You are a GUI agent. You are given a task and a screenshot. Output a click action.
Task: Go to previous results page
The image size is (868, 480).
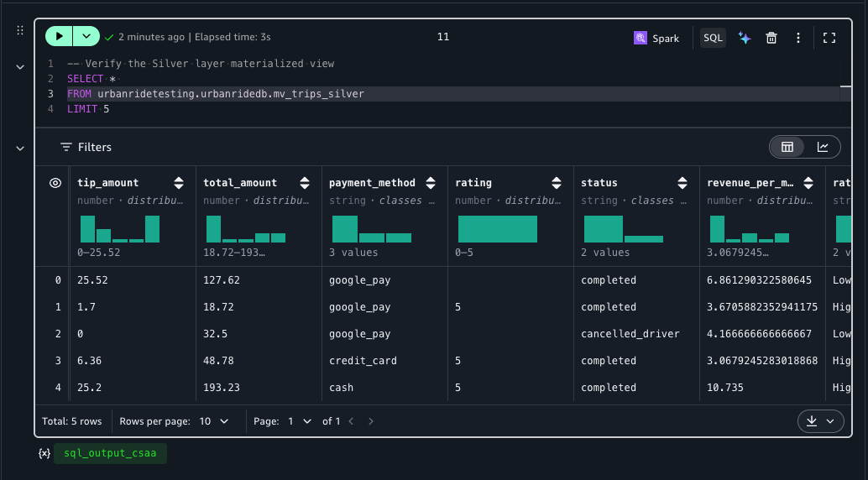(351, 421)
